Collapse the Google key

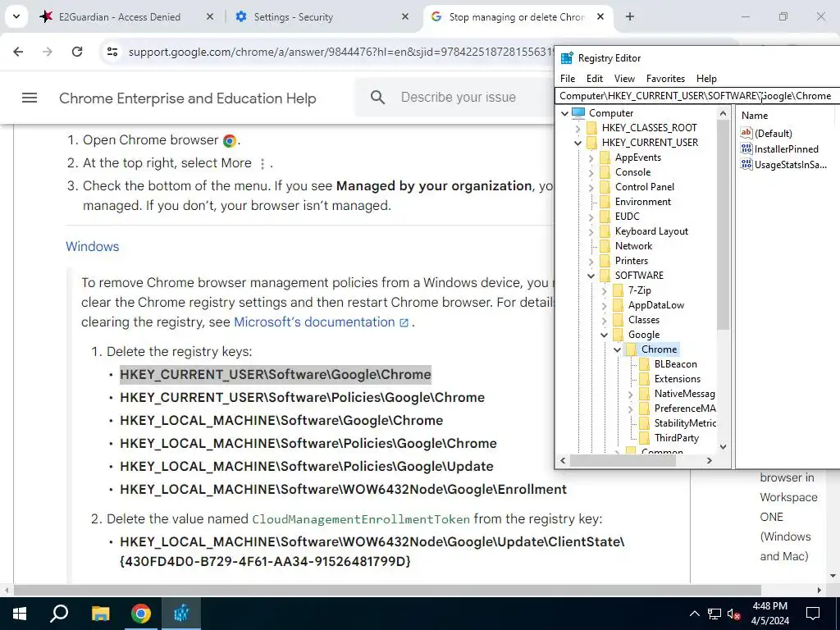coord(605,335)
